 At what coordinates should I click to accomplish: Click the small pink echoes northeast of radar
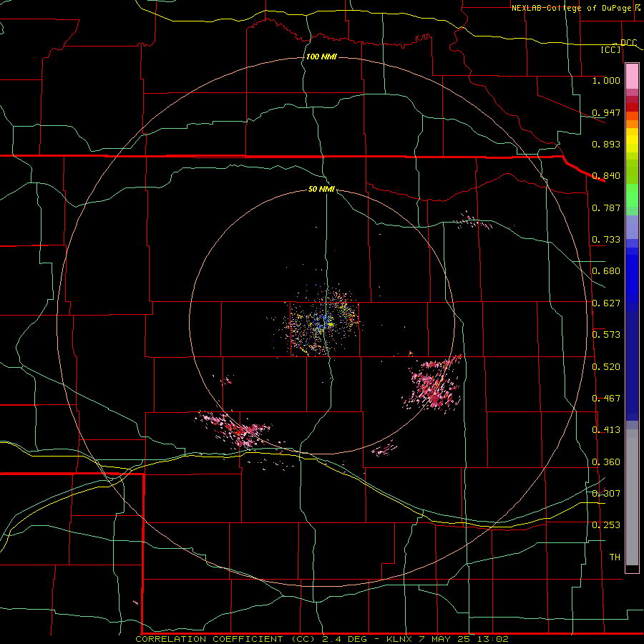click(x=472, y=221)
